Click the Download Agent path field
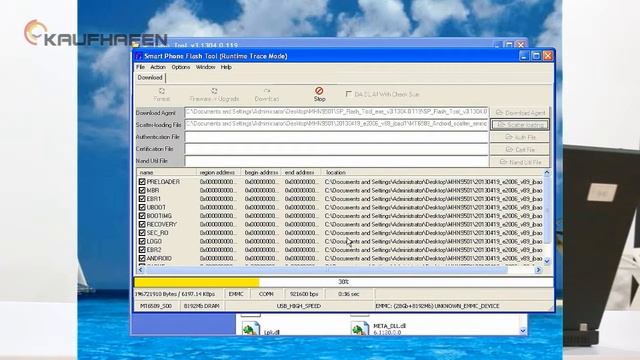This screenshot has height=360, width=640. tap(336, 112)
